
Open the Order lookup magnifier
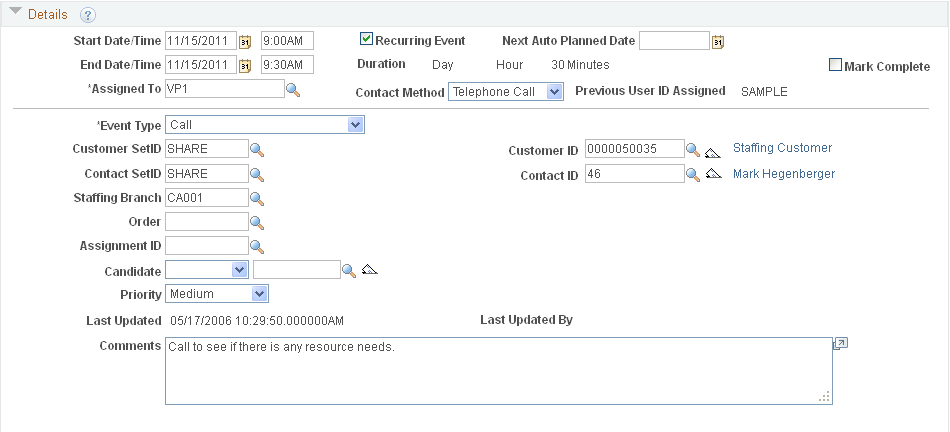(x=257, y=222)
